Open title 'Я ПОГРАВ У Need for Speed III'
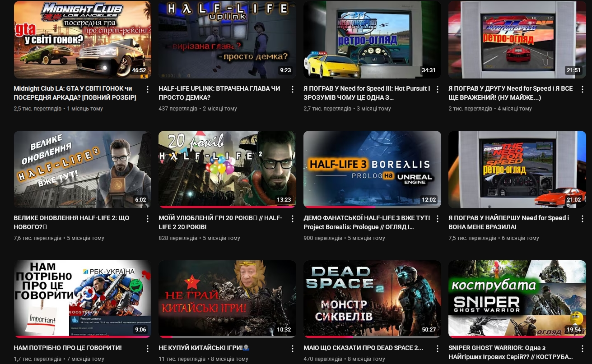This screenshot has width=592, height=364. (367, 93)
